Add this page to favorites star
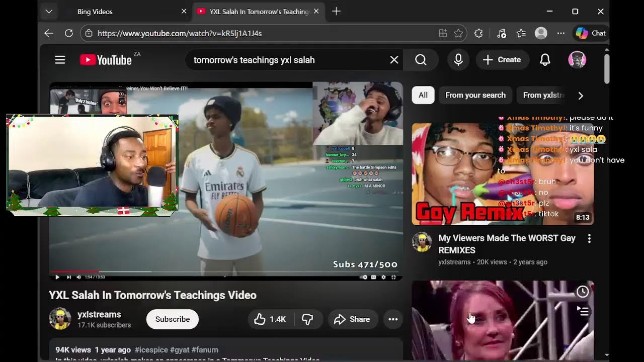Screen dimensions: 644x362 458,33
